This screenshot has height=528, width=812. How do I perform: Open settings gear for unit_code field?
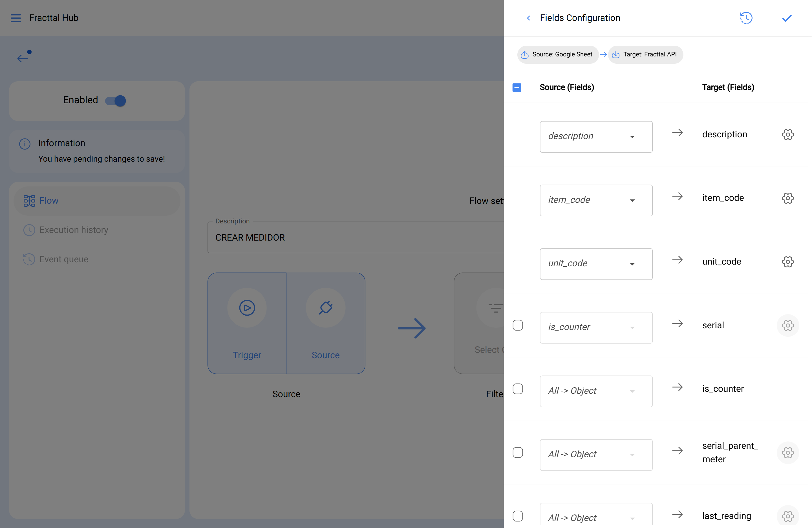[x=787, y=262]
